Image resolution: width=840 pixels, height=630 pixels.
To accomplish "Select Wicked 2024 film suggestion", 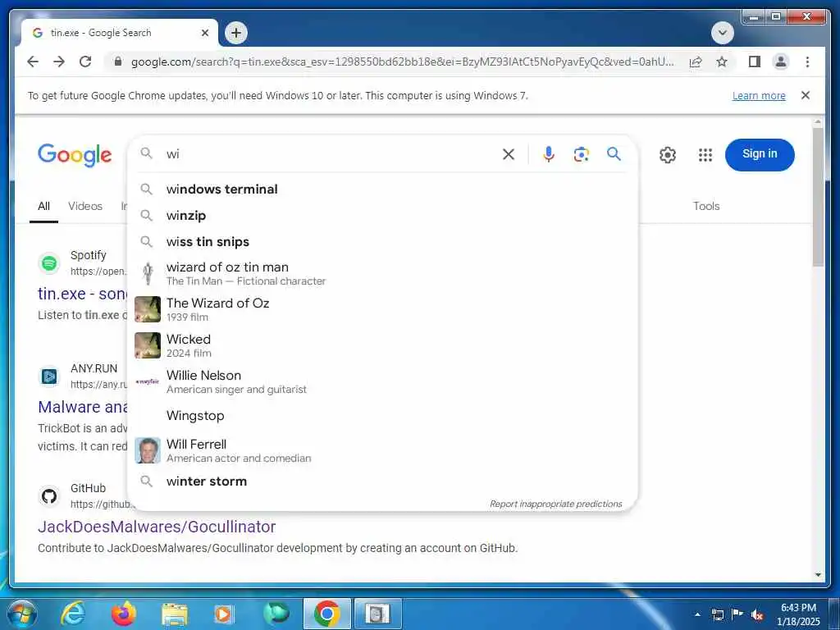I will coord(382,345).
